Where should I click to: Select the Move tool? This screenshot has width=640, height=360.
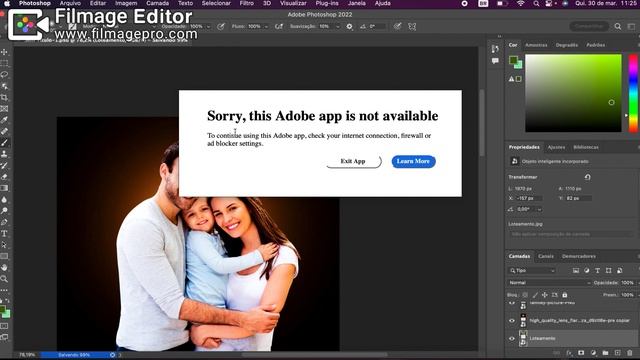4,52
